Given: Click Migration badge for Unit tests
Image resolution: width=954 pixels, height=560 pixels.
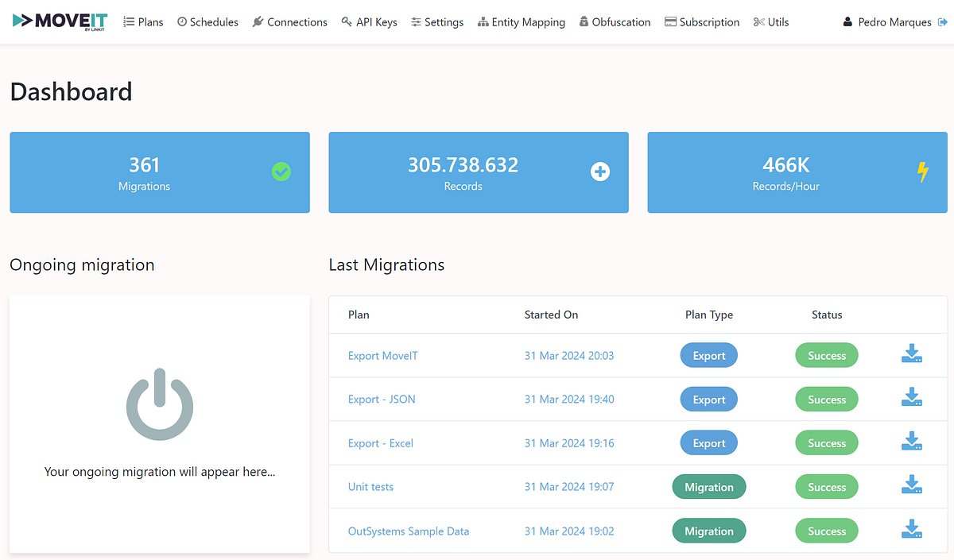Looking at the screenshot, I should [709, 487].
